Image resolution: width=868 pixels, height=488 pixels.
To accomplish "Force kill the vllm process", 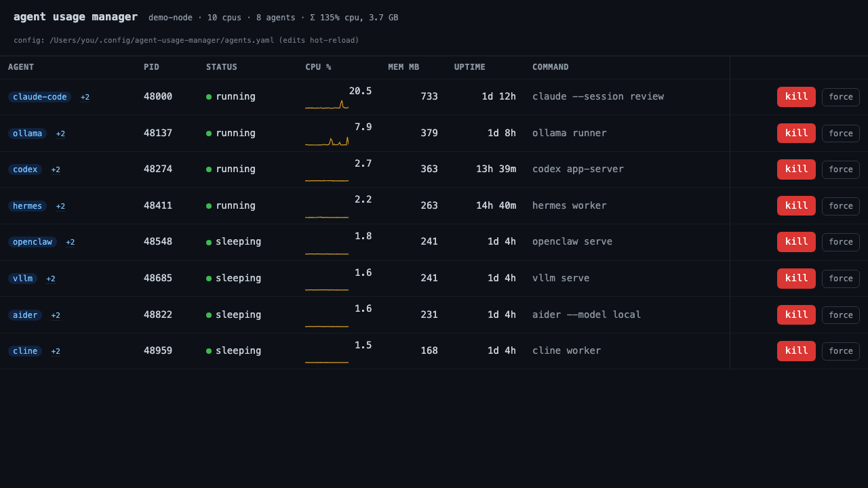I will (x=841, y=279).
